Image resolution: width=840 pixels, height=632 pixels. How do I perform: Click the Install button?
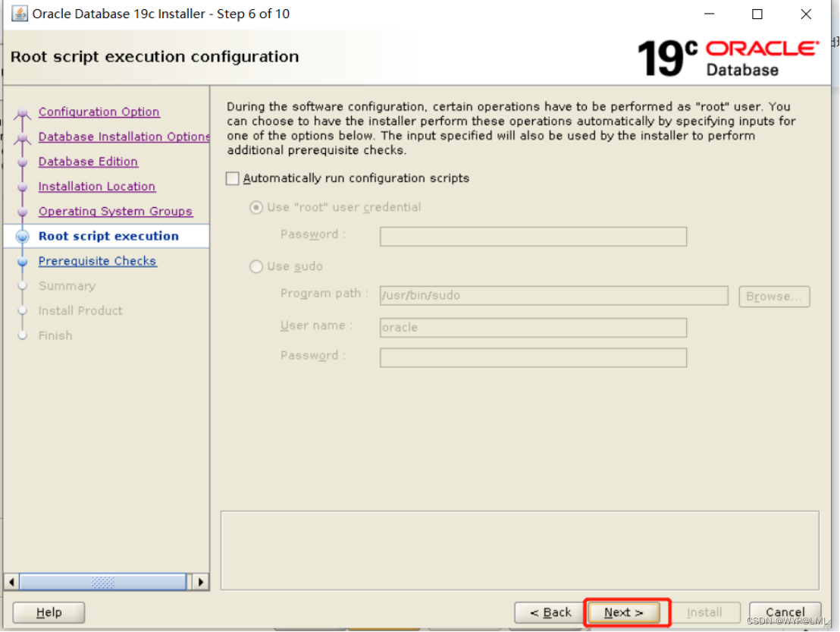click(704, 612)
